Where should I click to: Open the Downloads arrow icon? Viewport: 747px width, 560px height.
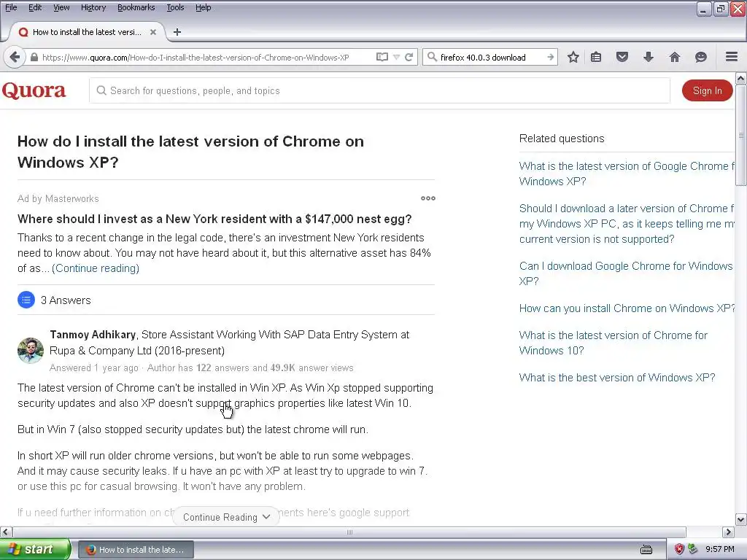tap(649, 57)
